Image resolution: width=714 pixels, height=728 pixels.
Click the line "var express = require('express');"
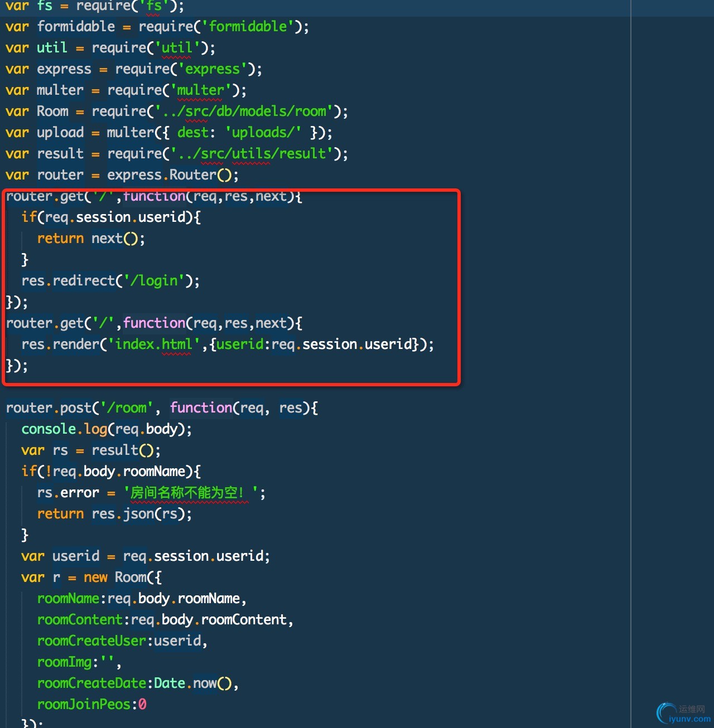[x=133, y=69]
